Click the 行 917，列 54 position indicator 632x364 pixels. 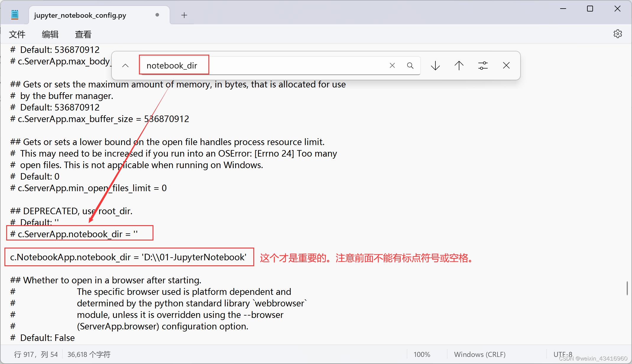pos(36,354)
